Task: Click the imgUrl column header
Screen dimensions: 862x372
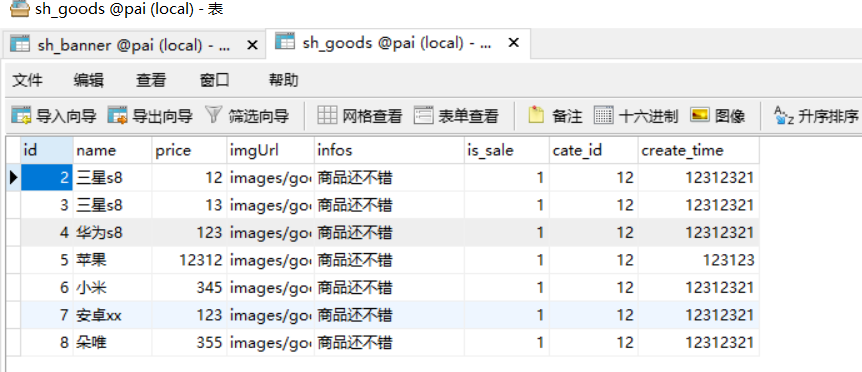Action: click(270, 150)
